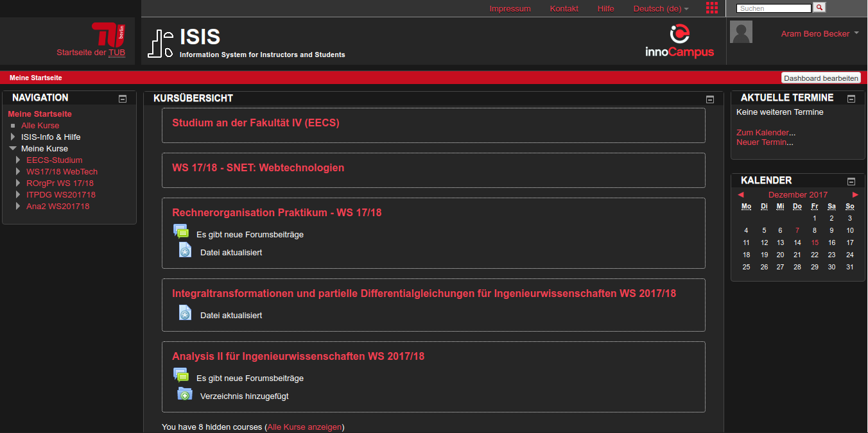Go to previous month in calendar
The image size is (868, 433).
[741, 194]
